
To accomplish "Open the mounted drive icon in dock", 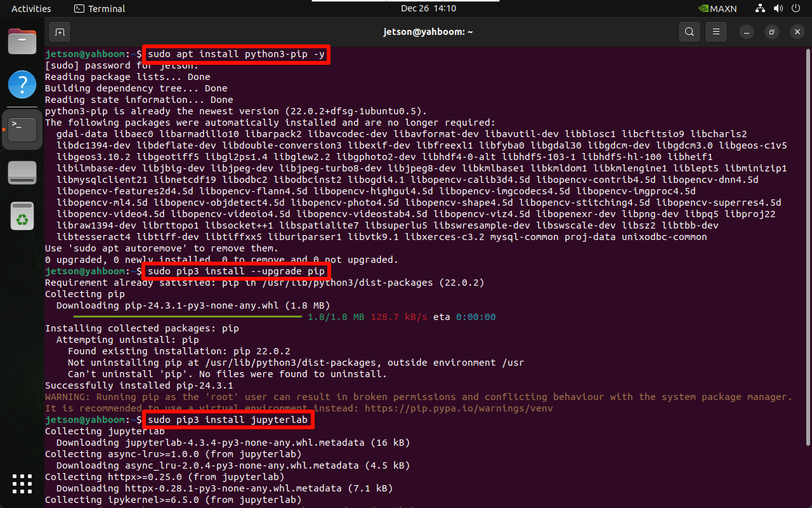I will click(22, 173).
